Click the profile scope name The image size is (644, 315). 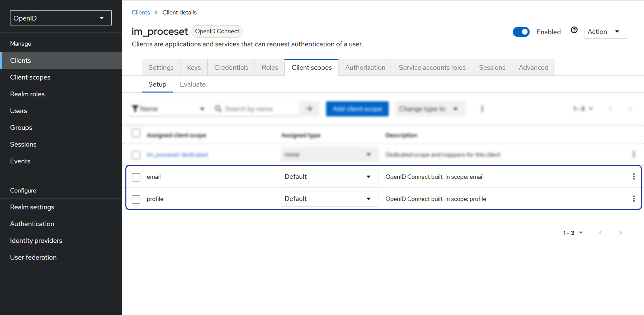[155, 199]
